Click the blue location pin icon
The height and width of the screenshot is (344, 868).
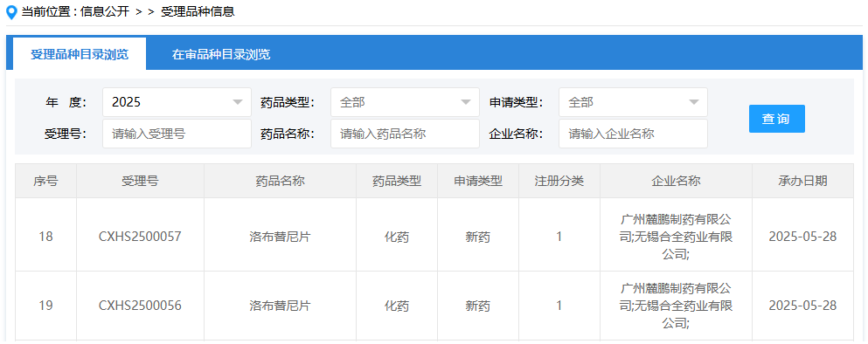[x=11, y=11]
